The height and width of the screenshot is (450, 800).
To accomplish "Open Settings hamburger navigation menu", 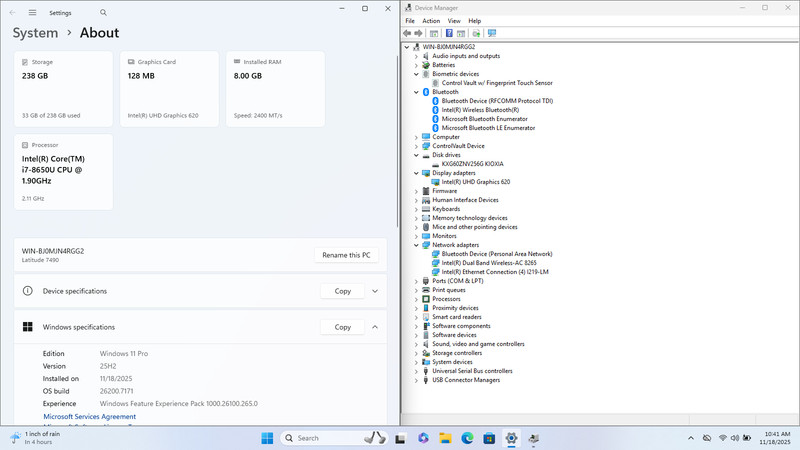I will 32,13.
